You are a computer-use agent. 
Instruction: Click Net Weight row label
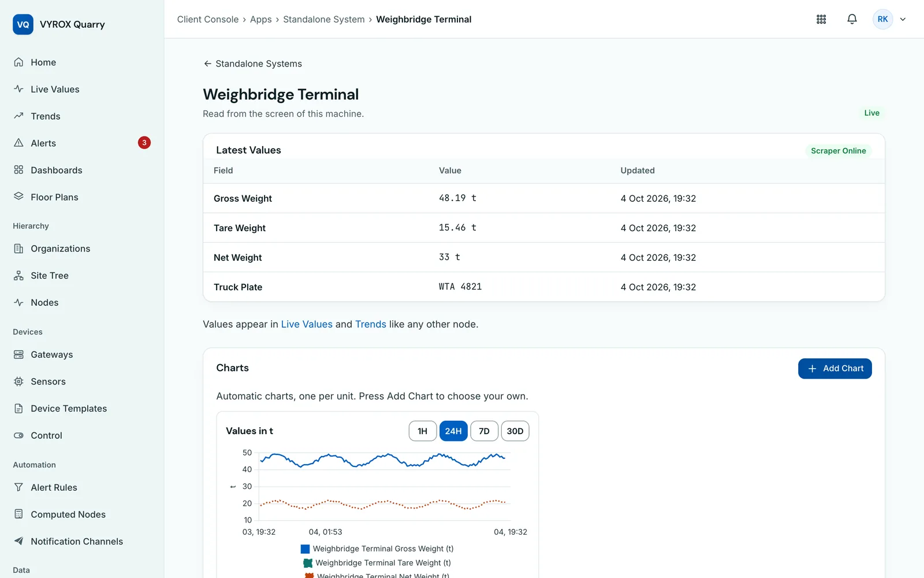pos(238,258)
